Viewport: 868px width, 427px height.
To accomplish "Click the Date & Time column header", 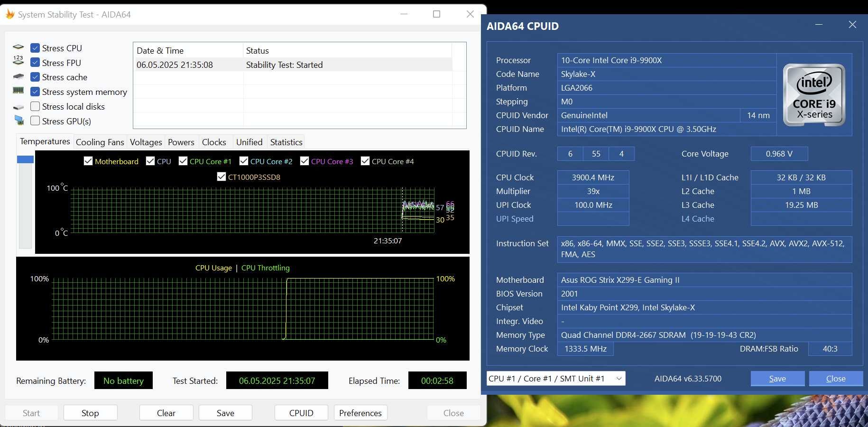I will coord(188,50).
